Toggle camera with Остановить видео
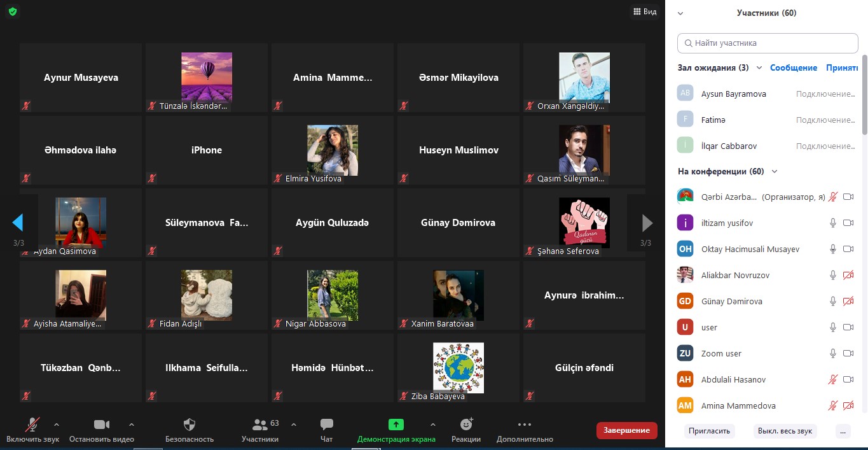The image size is (868, 450). click(102, 425)
